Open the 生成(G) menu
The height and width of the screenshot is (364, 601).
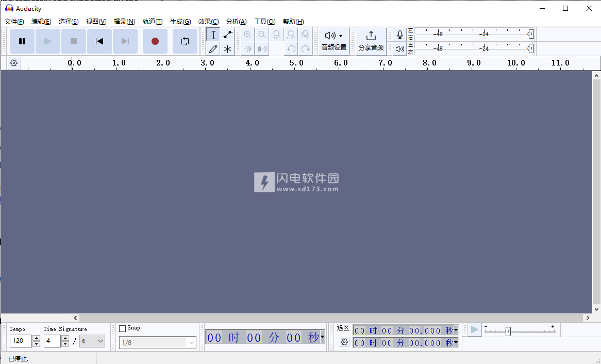click(x=180, y=22)
